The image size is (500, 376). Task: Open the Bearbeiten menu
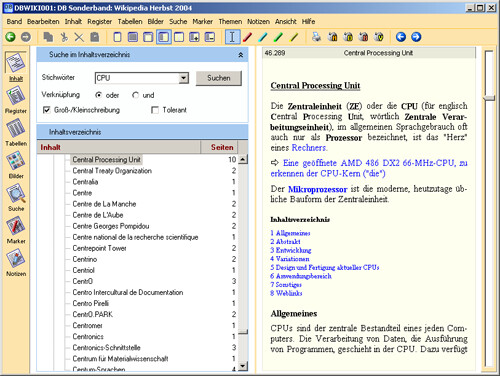click(x=43, y=22)
